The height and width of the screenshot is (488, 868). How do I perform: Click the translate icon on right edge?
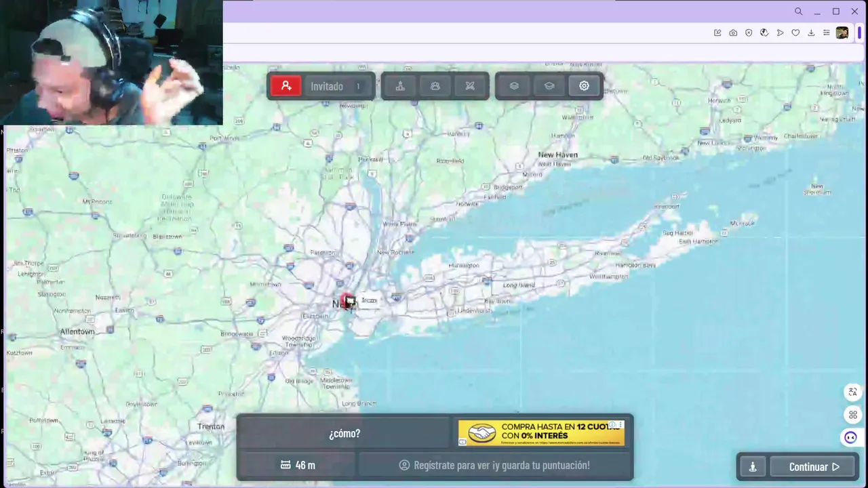click(x=853, y=392)
